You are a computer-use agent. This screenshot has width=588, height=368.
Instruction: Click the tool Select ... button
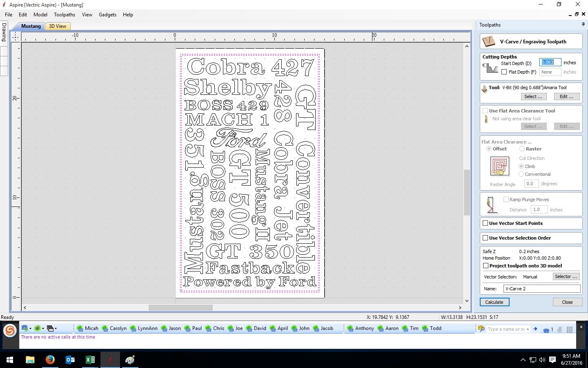(x=533, y=96)
